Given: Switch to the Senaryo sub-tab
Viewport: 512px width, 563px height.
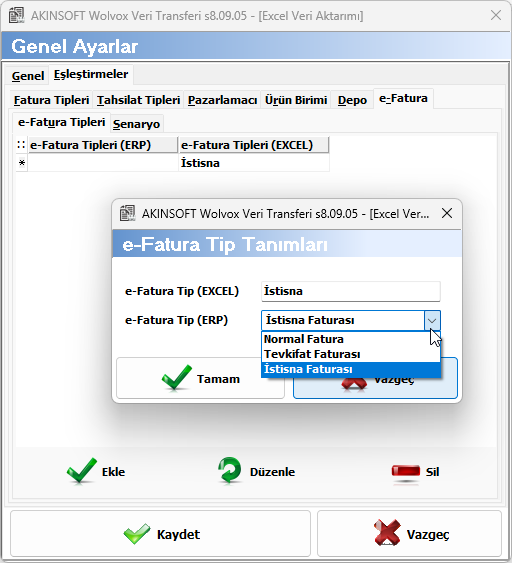Looking at the screenshot, I should coord(136,124).
